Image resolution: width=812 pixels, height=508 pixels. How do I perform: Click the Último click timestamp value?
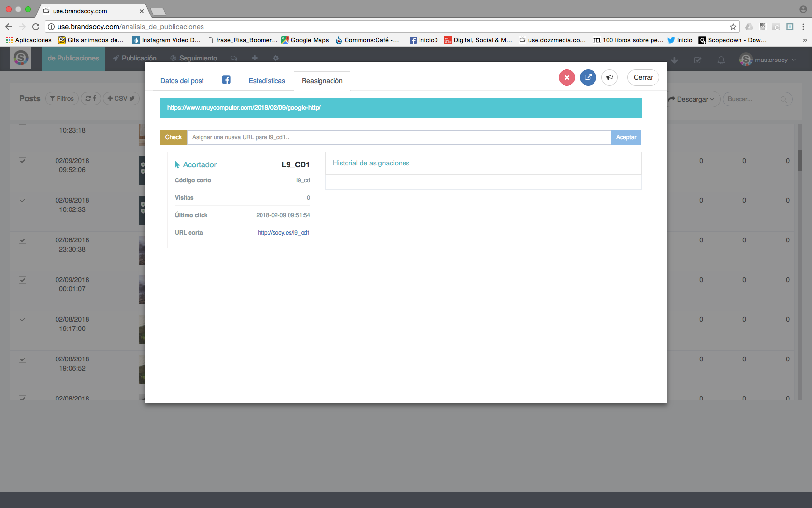(283, 215)
